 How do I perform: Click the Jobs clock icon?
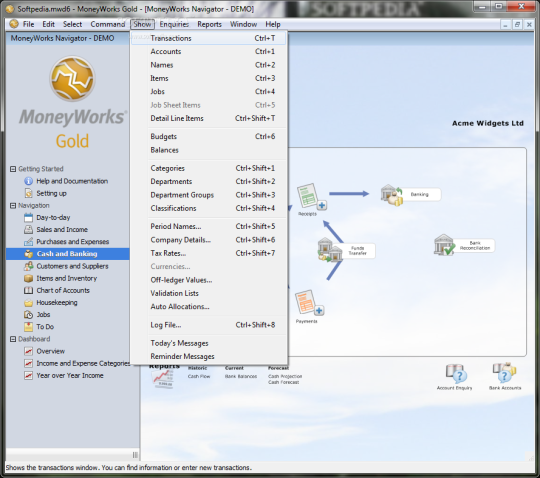tap(29, 314)
